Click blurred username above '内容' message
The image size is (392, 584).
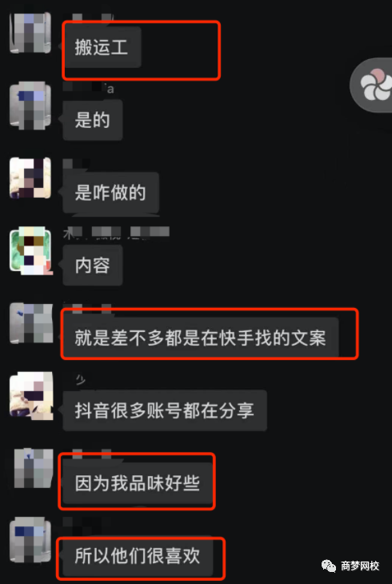(x=117, y=232)
